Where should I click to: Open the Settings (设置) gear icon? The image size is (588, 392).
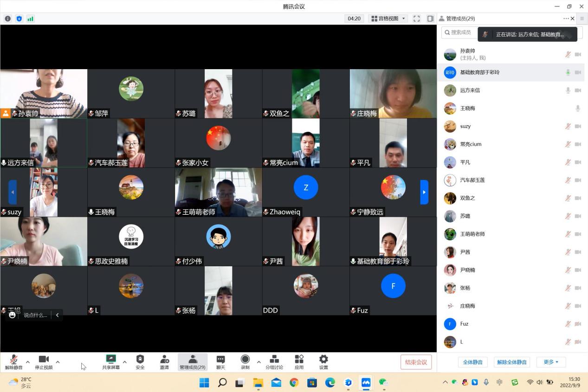pos(323,360)
